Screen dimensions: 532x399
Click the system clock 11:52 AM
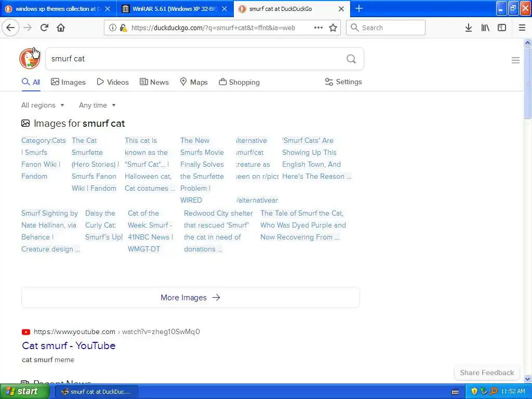(513, 392)
